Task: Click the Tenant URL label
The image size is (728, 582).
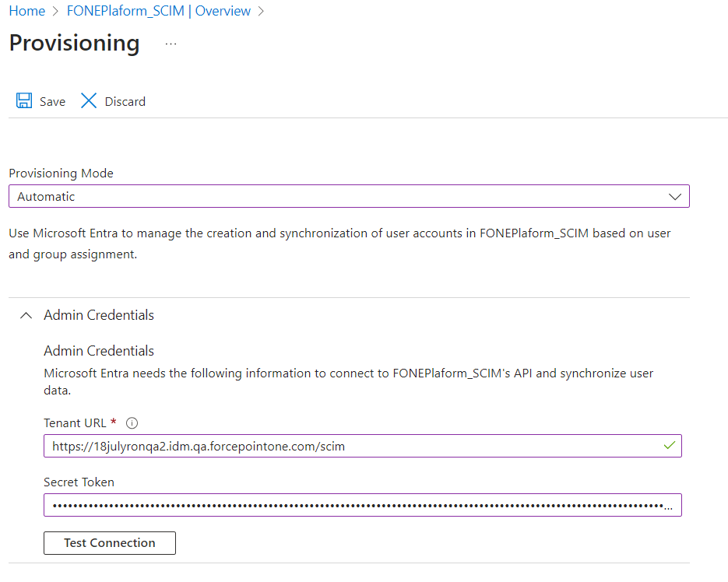Action: pos(75,422)
